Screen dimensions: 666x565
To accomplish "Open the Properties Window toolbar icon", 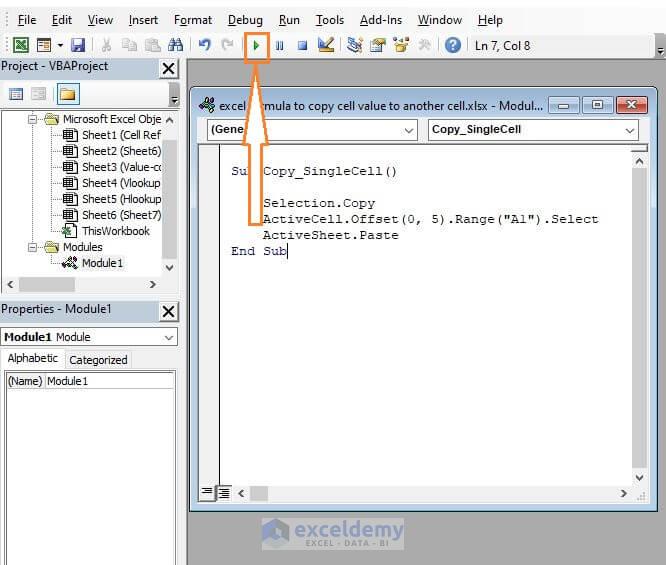I will [x=378, y=45].
